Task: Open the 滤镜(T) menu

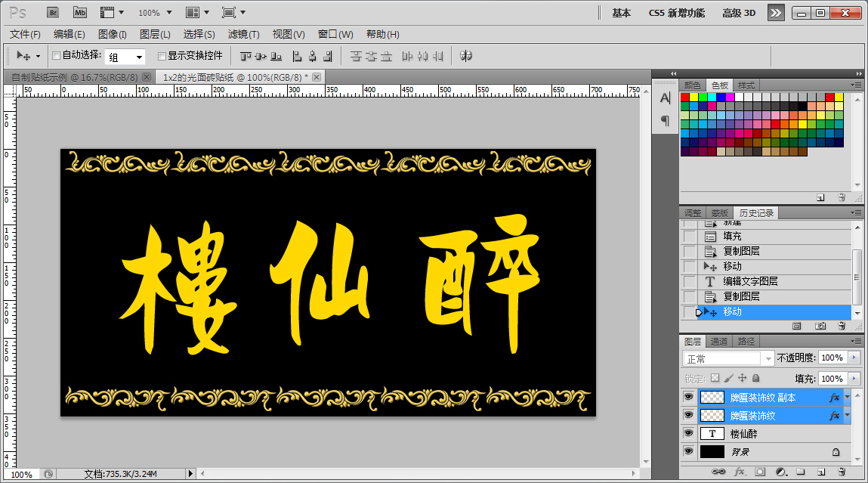Action: tap(243, 34)
